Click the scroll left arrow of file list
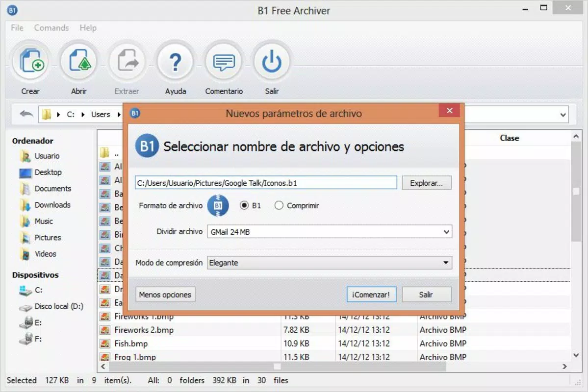Screen dimensions: 588x392 103,366
